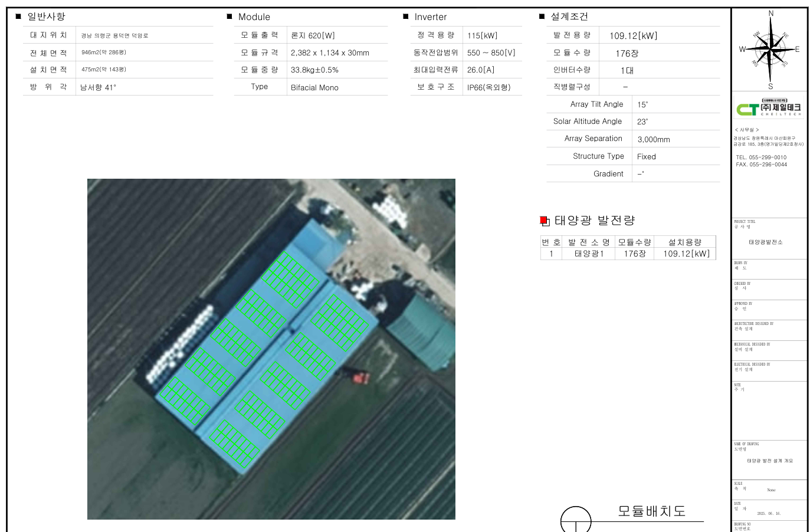Click the bullet marker before 설계조건

[x=542, y=17]
